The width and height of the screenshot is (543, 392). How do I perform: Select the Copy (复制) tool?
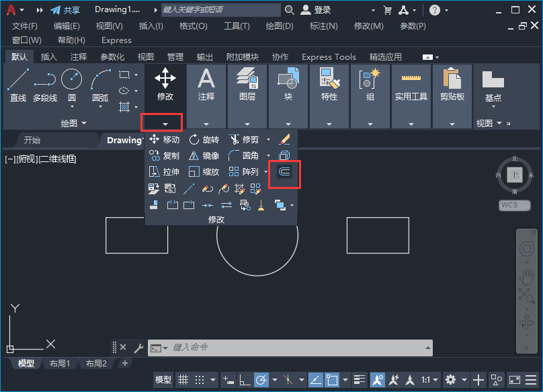pyautogui.click(x=164, y=155)
